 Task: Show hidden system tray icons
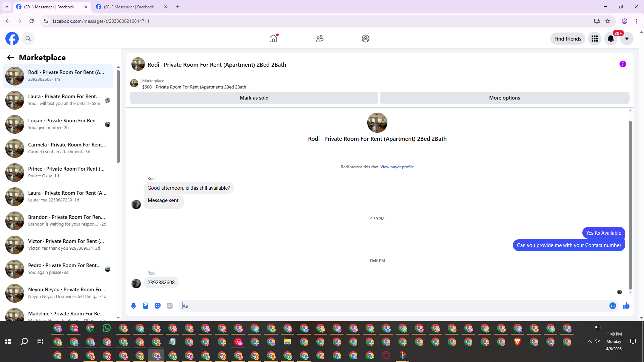(589, 342)
